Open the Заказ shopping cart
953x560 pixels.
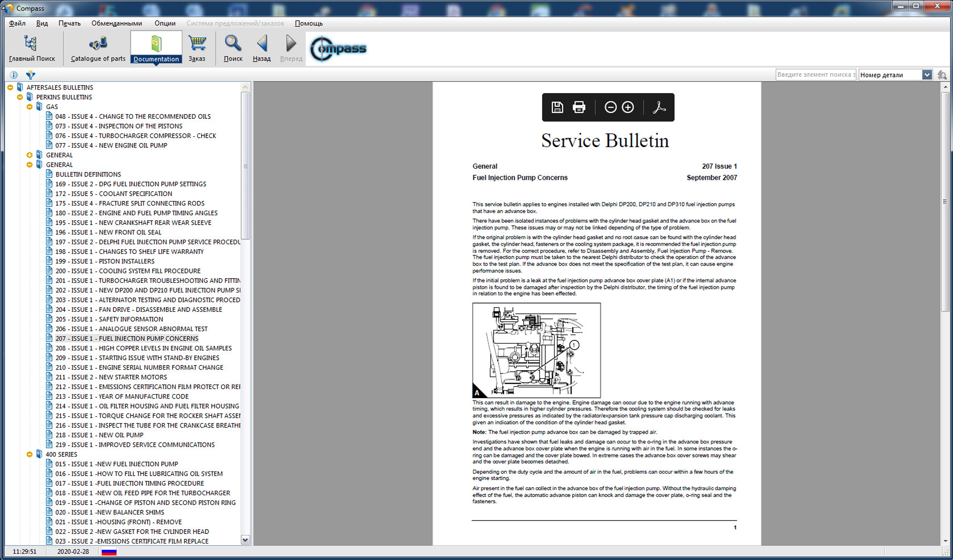tap(197, 48)
